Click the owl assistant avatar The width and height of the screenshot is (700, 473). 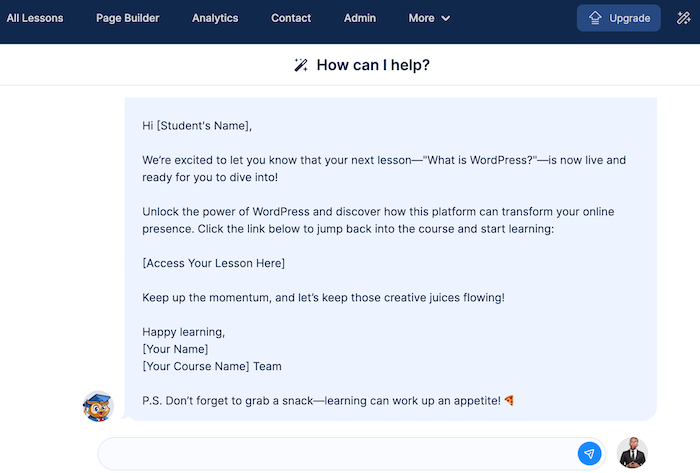(x=98, y=406)
